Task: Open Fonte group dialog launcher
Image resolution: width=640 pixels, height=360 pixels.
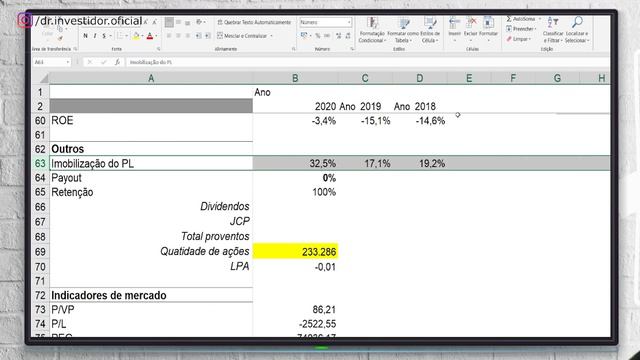Action: 158,49
